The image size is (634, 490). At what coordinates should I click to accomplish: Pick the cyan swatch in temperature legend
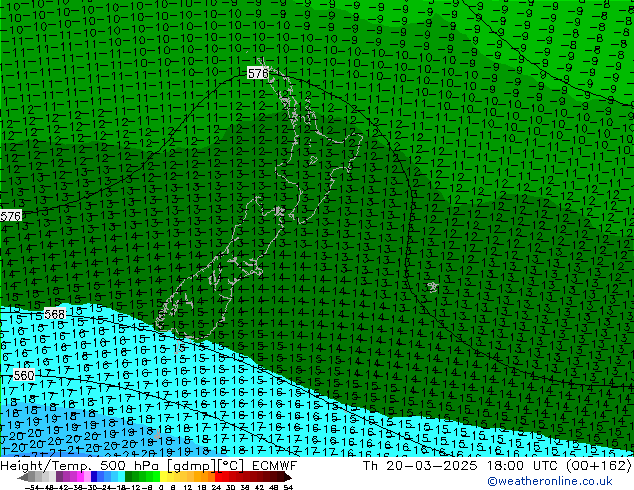121,476
